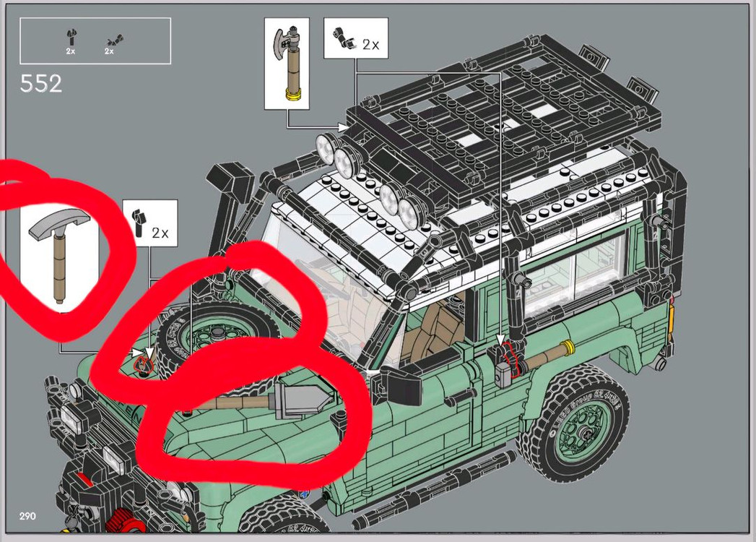Click the clip icon in callout beside pickaxe
This screenshot has height=542, width=756.
pyautogui.click(x=139, y=223)
